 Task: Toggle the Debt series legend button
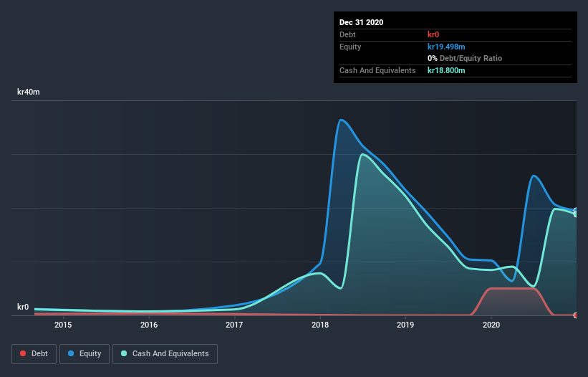34,354
